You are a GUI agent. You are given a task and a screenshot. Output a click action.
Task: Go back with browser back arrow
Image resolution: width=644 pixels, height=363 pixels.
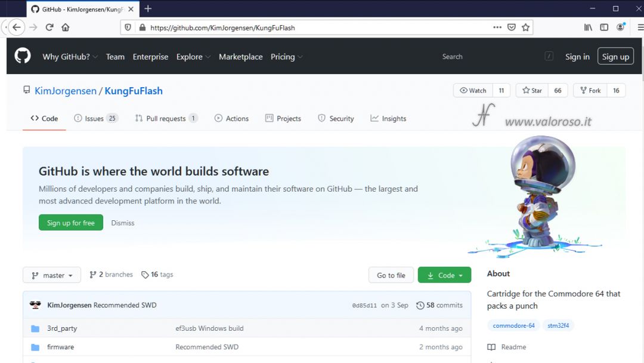coord(17,27)
